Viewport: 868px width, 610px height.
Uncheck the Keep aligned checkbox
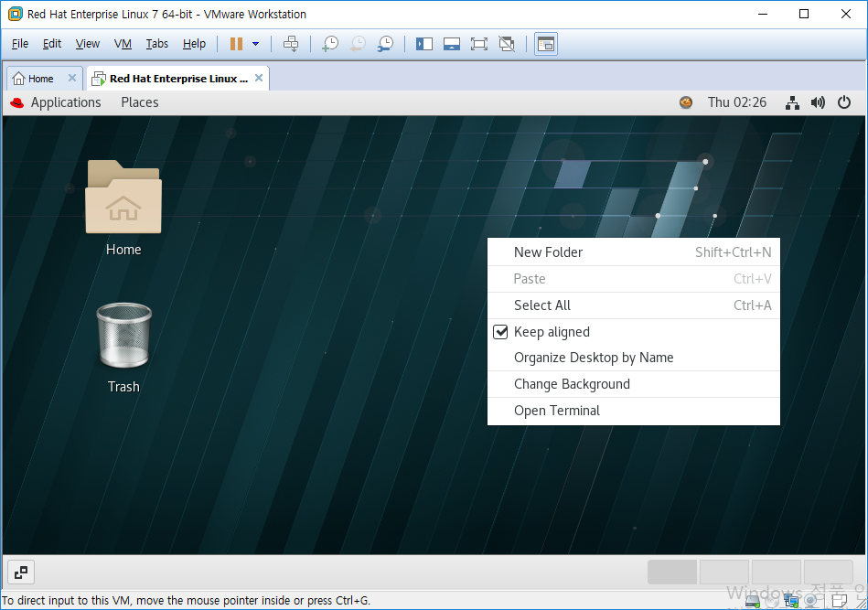(500, 332)
